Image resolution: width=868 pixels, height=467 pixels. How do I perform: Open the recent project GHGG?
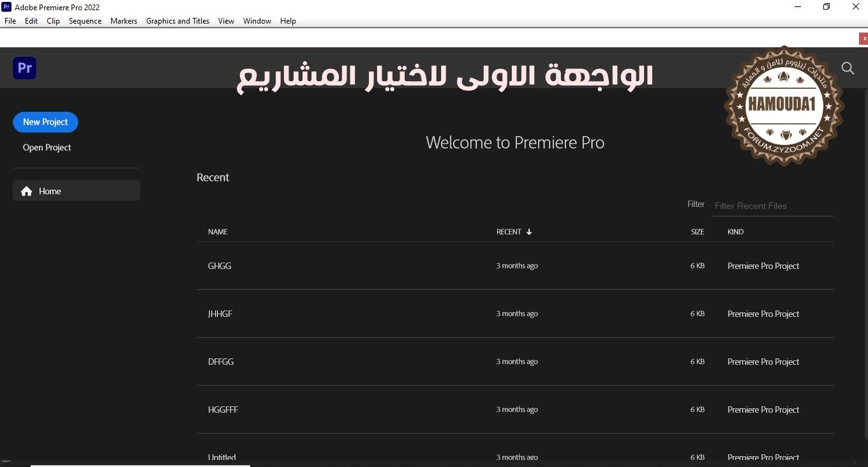pos(515,266)
